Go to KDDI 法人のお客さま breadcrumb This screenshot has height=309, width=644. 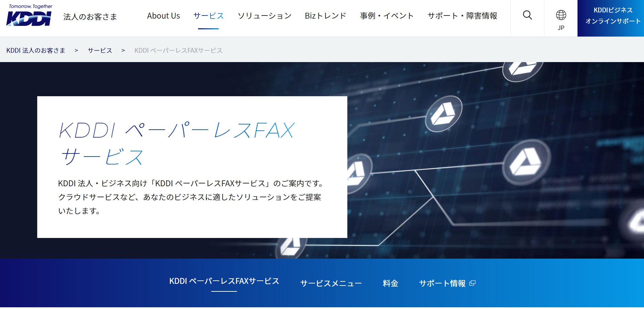pyautogui.click(x=36, y=50)
